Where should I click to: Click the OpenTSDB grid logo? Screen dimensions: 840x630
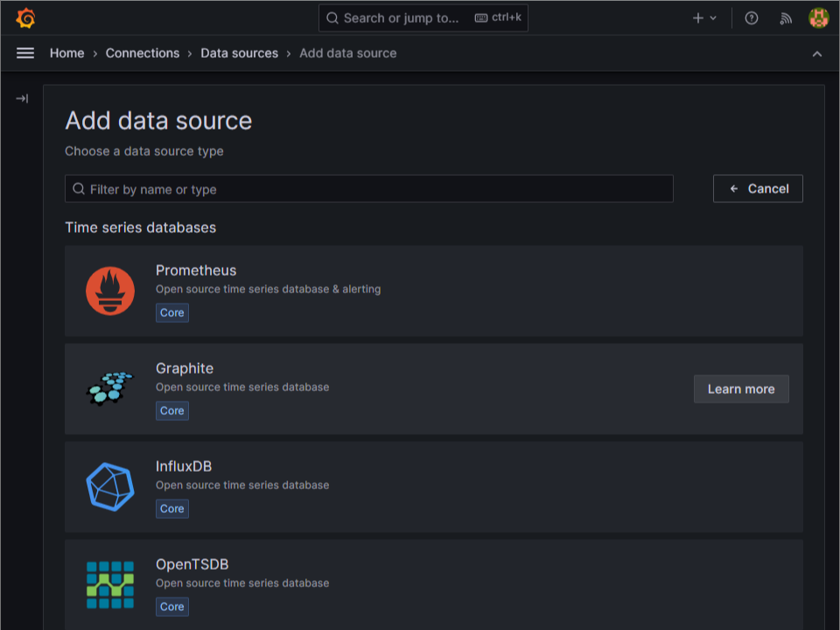tap(110, 585)
